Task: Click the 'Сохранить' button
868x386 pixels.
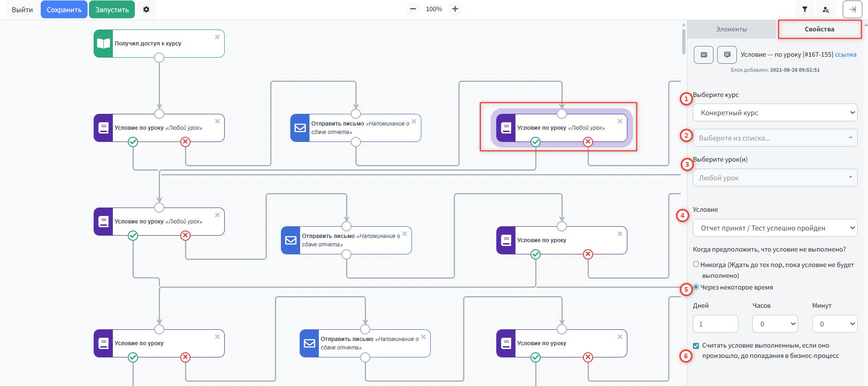Action: (64, 9)
